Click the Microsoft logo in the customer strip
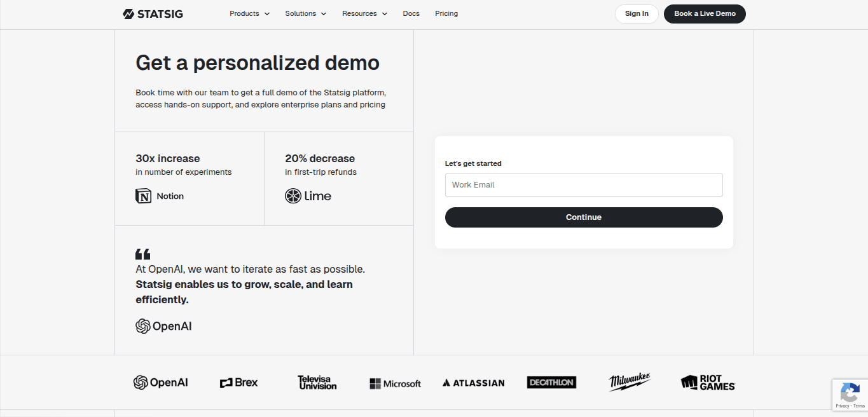Image resolution: width=868 pixels, height=417 pixels. click(395, 383)
